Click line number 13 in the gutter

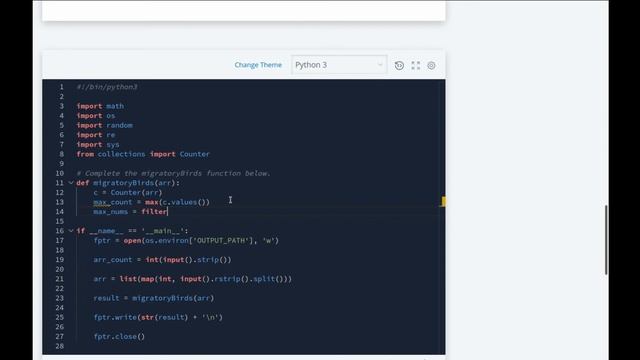click(x=60, y=202)
